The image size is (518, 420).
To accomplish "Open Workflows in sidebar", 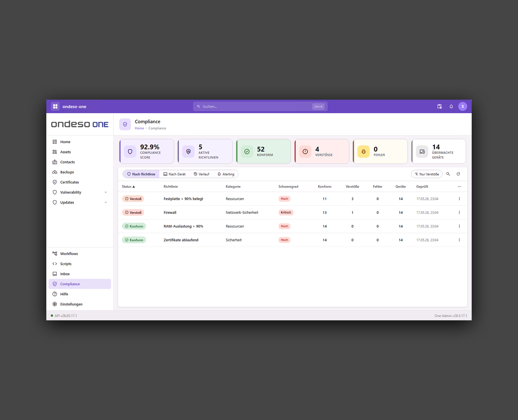I will tap(80, 254).
